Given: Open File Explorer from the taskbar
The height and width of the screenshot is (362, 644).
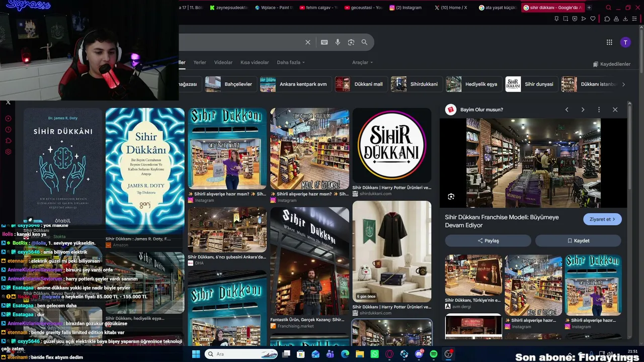Looking at the screenshot, I should pos(360,354).
